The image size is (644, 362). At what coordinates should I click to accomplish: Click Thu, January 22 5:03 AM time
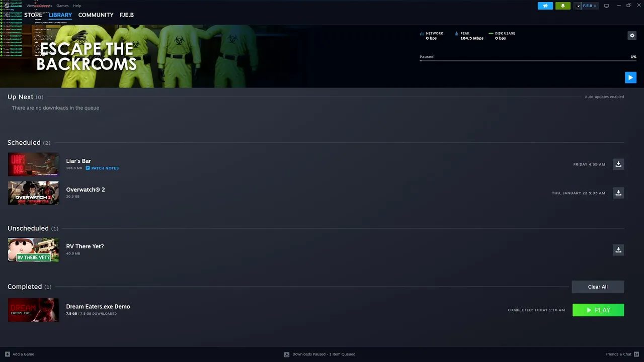(x=579, y=193)
